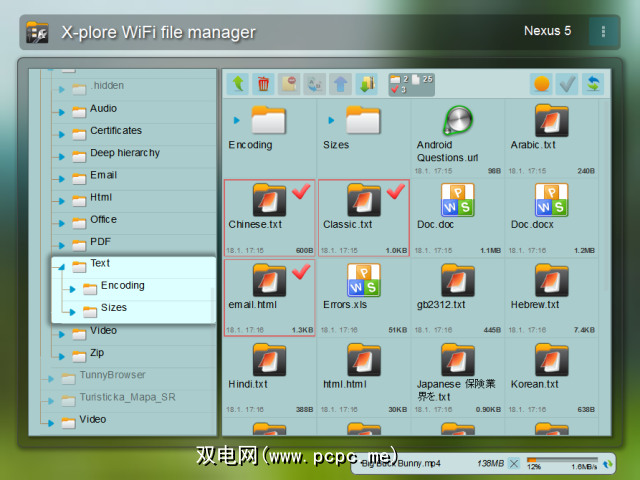
Task: Click the selection counter showing 2, 25, 3
Action: click(x=411, y=84)
